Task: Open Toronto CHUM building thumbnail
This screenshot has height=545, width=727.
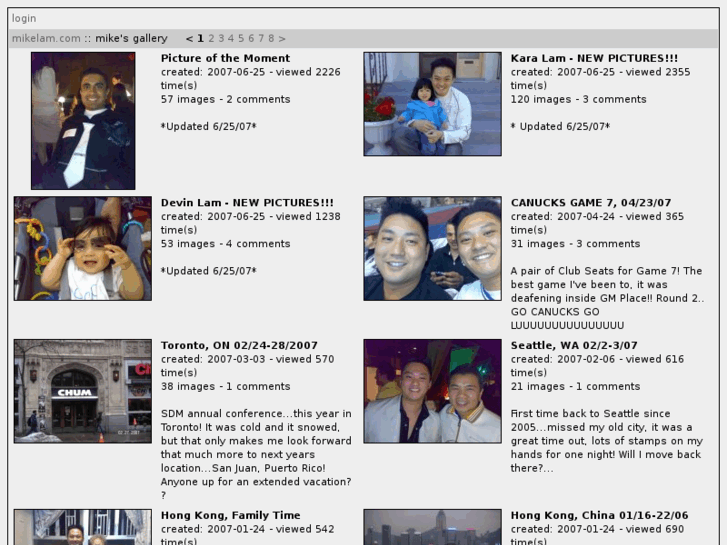Action: coord(83,391)
